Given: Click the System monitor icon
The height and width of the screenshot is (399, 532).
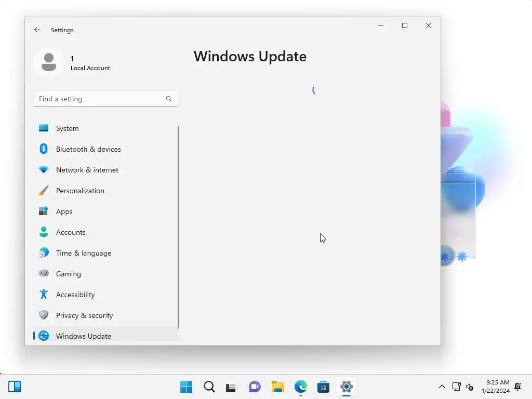Looking at the screenshot, I should [44, 128].
